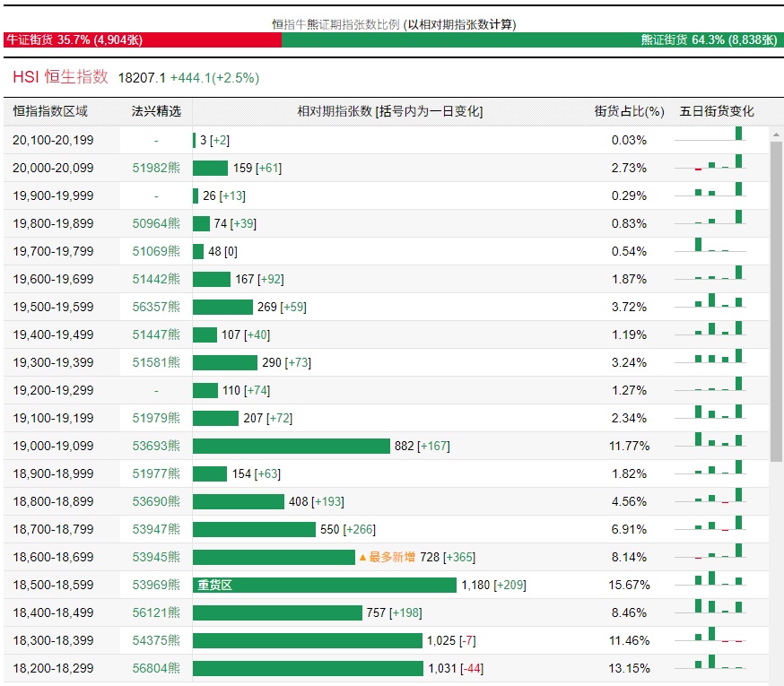Click the scrollbar up arrow
The height and width of the screenshot is (686, 784).
777,135
